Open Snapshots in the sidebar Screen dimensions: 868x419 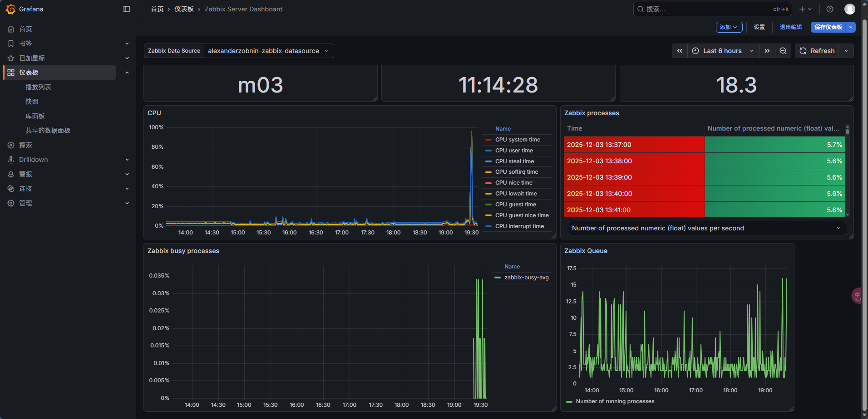32,102
